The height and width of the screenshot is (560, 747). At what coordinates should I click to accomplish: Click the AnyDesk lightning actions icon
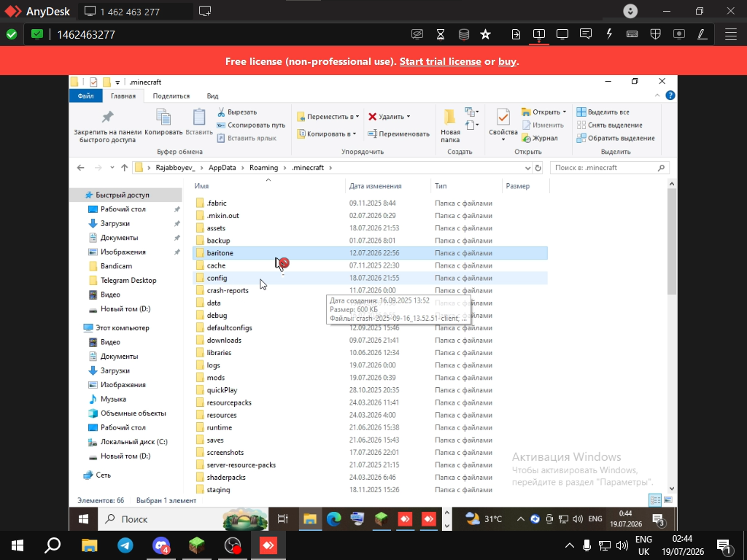tap(609, 34)
